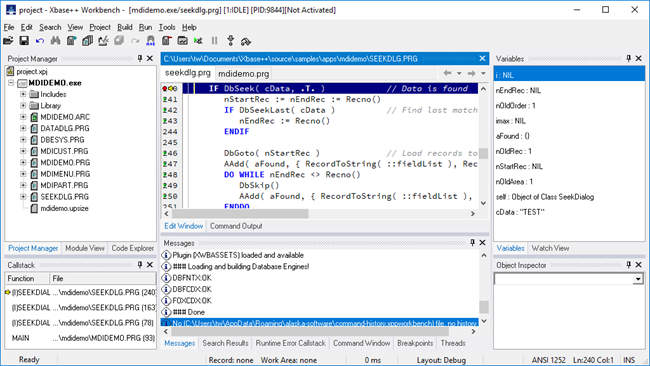
Task: Click the project.xpj file icon in the tree
Action: coord(10,71)
